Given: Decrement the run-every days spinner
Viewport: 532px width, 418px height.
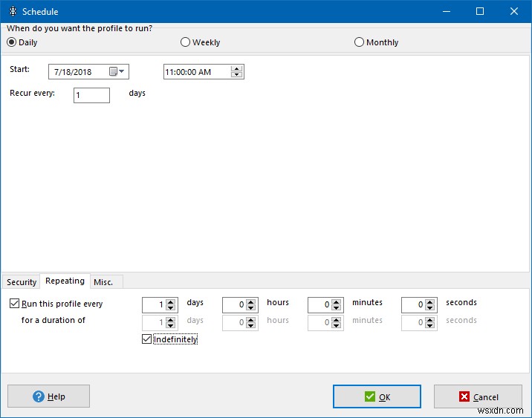Looking at the screenshot, I should coord(170,308).
